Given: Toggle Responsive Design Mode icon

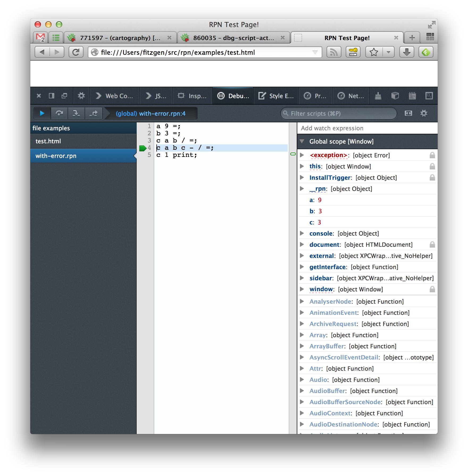Looking at the screenshot, I should pos(429,96).
